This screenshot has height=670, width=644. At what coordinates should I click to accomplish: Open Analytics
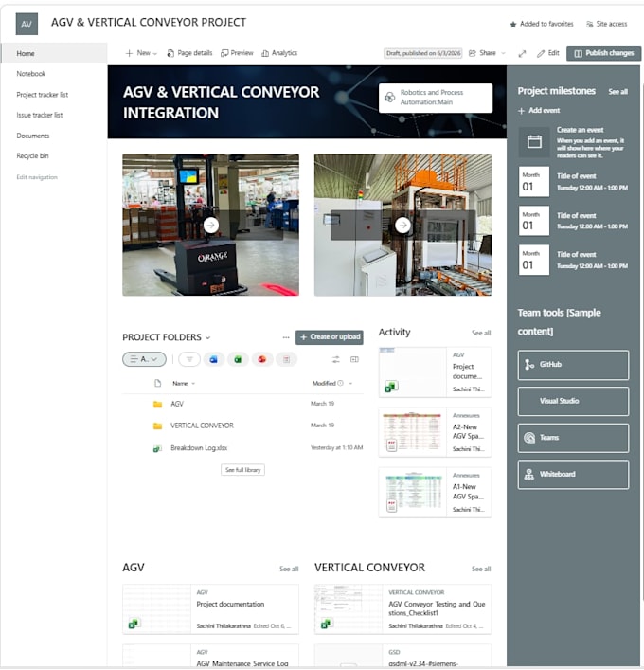(x=279, y=53)
